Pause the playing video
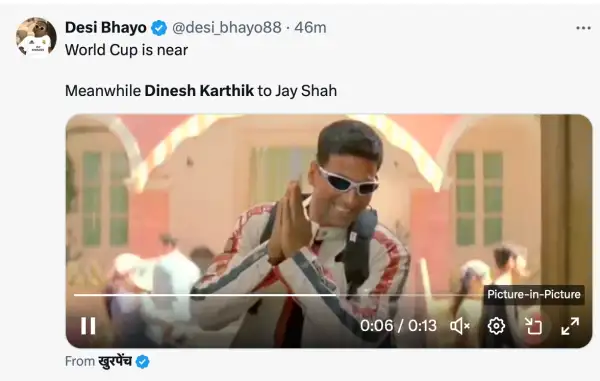600x381 pixels. click(88, 326)
